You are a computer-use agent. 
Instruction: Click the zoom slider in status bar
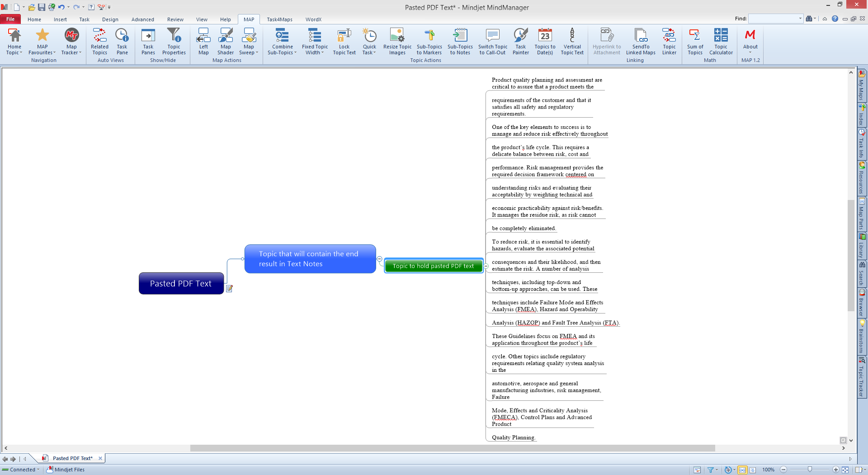point(810,470)
